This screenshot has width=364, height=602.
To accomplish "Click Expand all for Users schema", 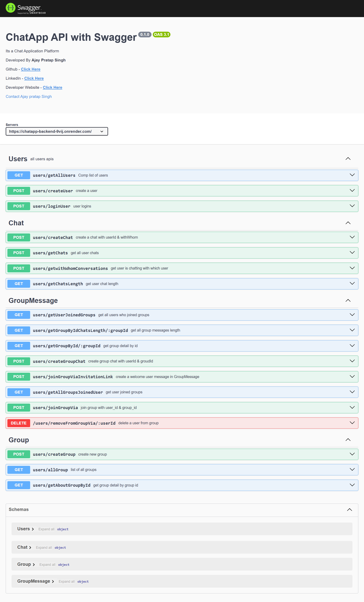I will point(46,529).
